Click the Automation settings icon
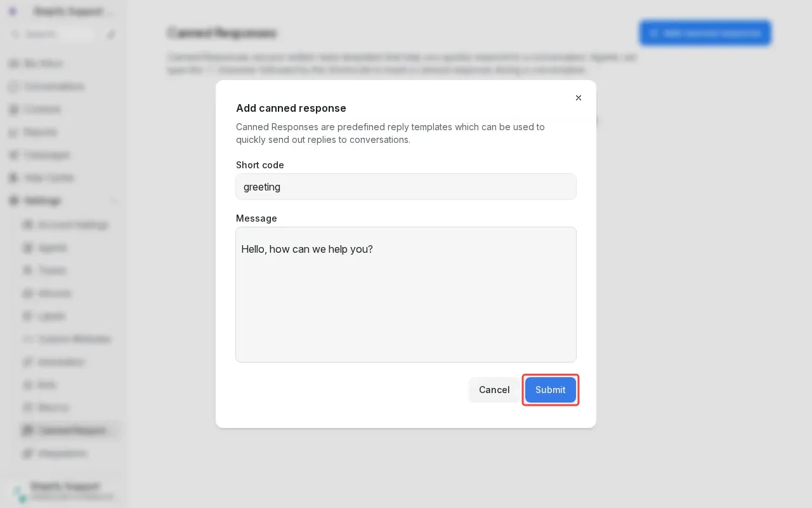The image size is (812, 508). [x=28, y=362]
